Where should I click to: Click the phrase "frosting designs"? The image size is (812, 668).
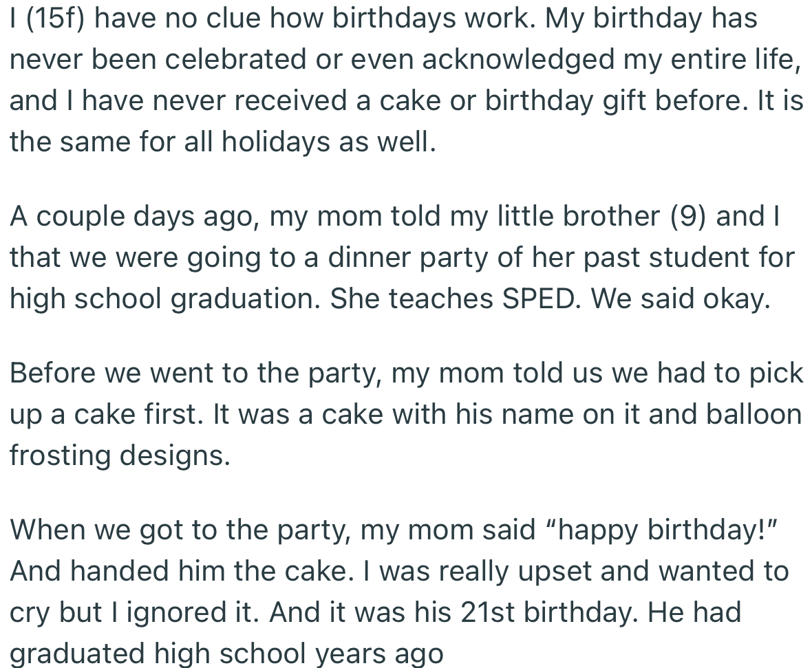click(x=120, y=455)
